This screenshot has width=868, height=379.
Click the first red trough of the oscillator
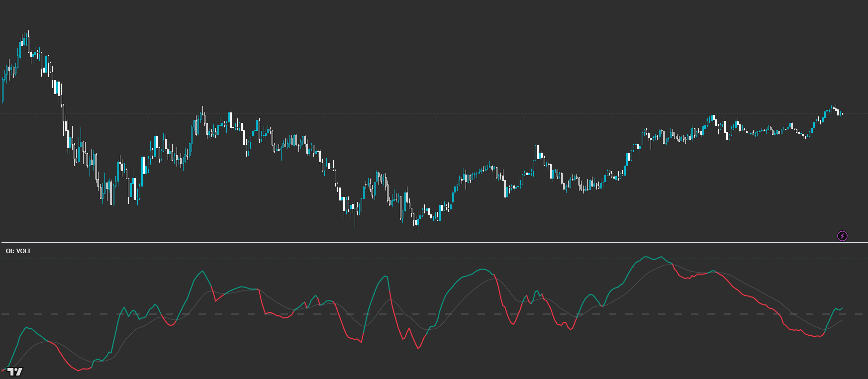tap(80, 370)
